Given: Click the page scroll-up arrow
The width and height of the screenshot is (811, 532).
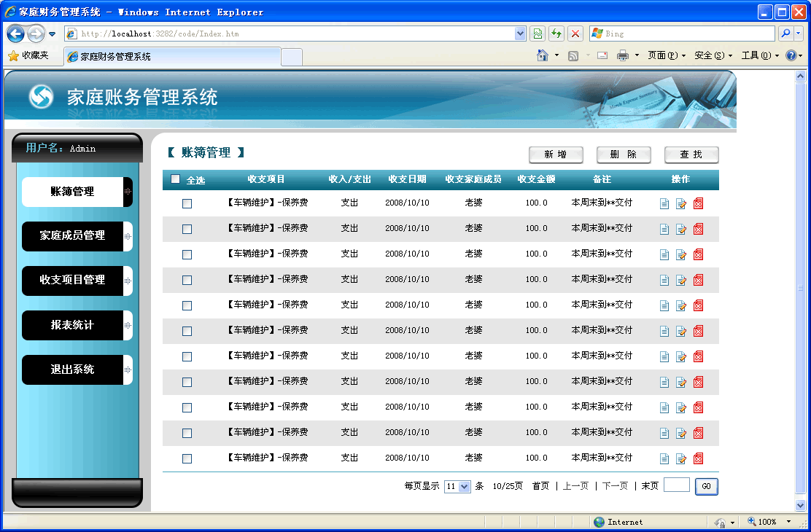Looking at the screenshot, I should pyautogui.click(x=800, y=77).
